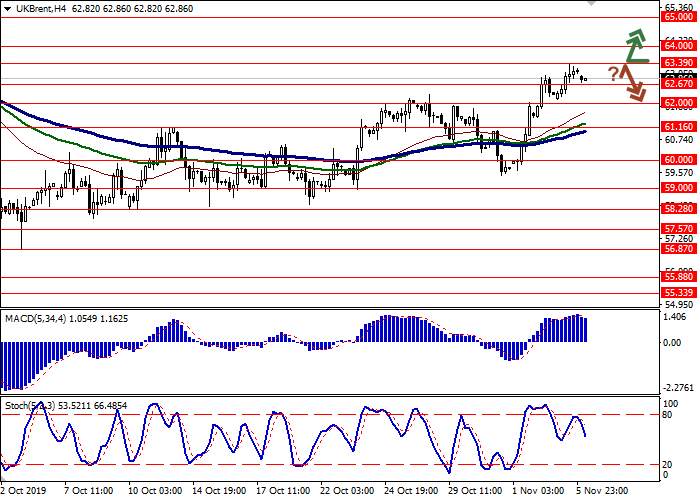Click the Stochastic 80 level scale value

[x=669, y=414]
